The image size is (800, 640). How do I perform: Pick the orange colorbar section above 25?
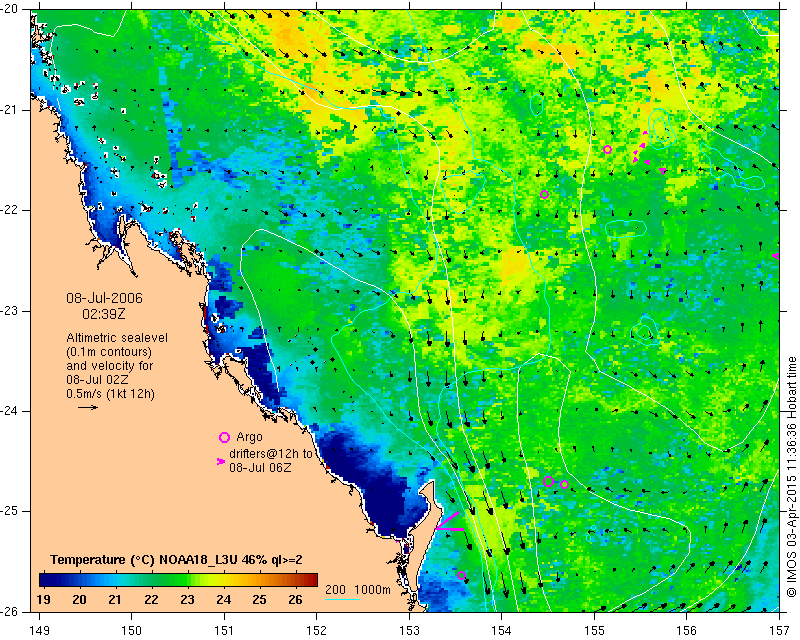272,580
